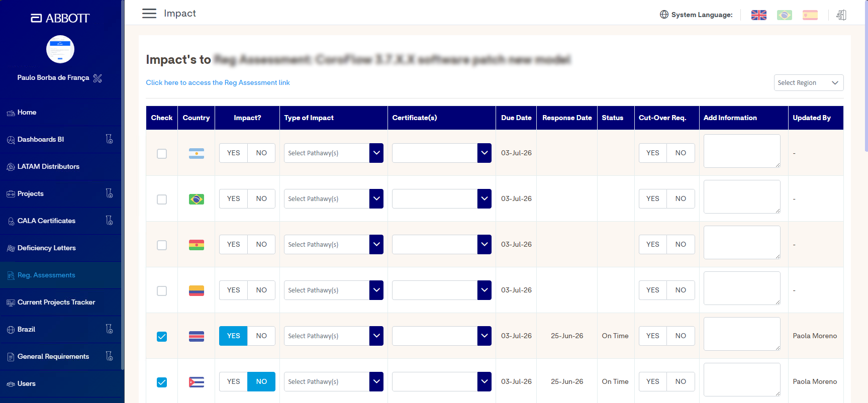Click the Dashboards BI sidebar icon
This screenshot has width=868, height=403.
11,140
